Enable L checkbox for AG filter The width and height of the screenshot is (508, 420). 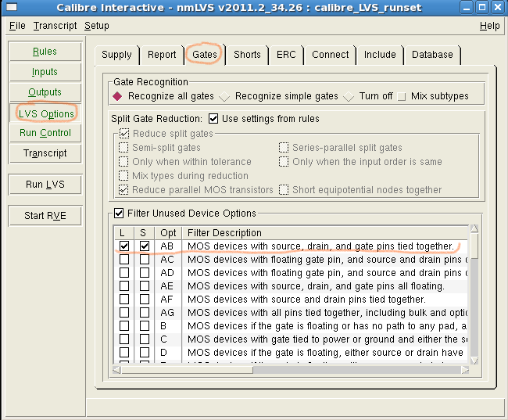[124, 313]
